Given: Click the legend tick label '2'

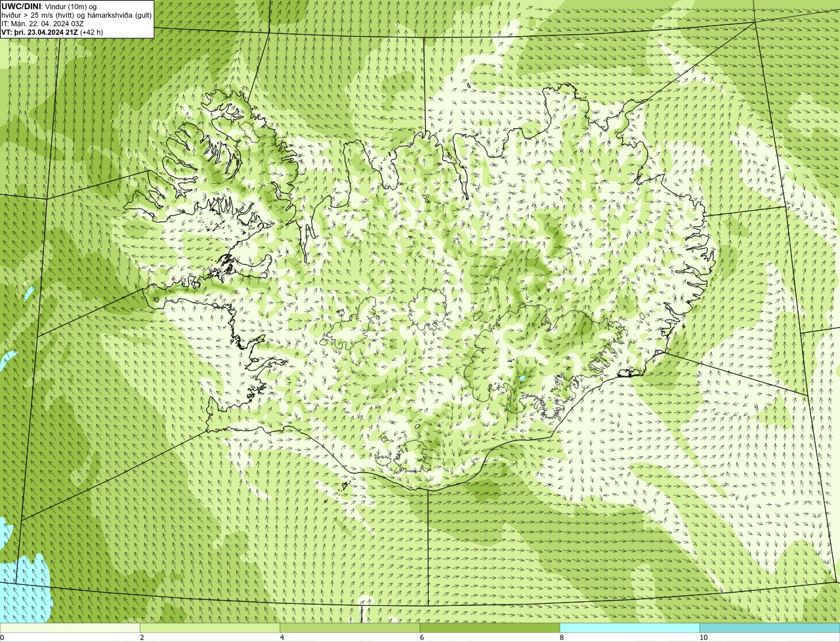Looking at the screenshot, I should (x=142, y=637).
